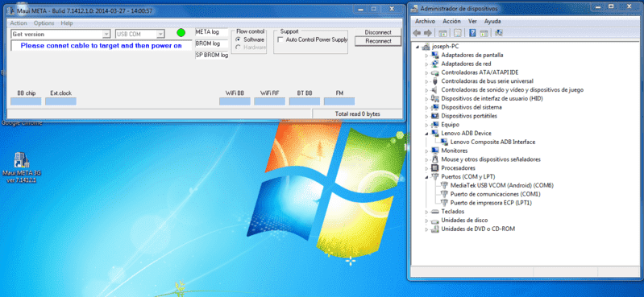Image resolution: width=644 pixels, height=297 pixels.
Task: Expand the Dispositivos del sistema node
Action: tap(427, 107)
